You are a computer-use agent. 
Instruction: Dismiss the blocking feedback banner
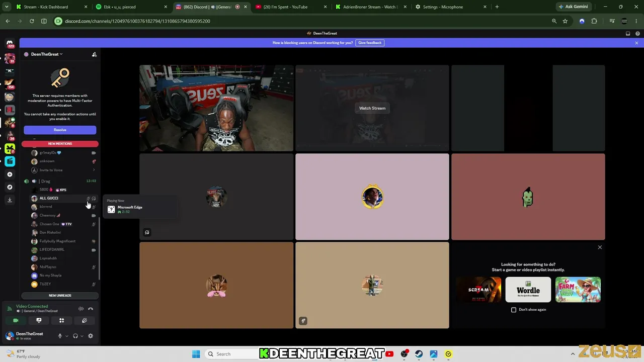(636, 43)
